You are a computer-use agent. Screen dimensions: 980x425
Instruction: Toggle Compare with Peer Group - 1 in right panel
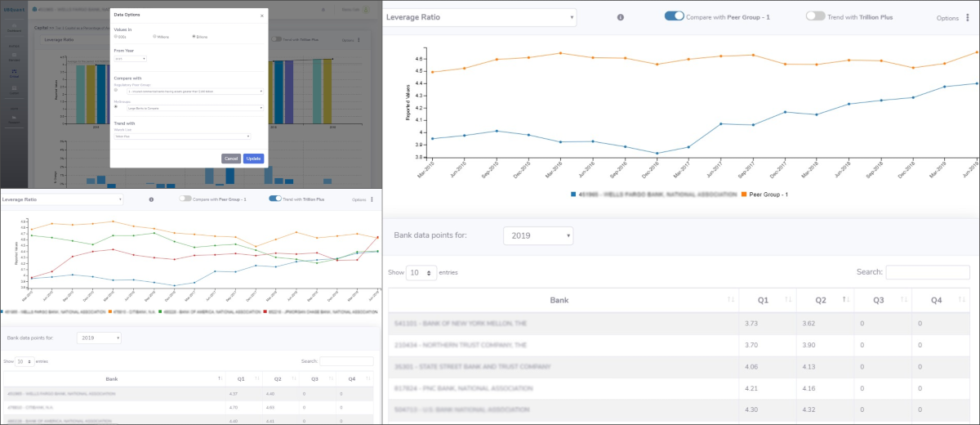pos(675,16)
